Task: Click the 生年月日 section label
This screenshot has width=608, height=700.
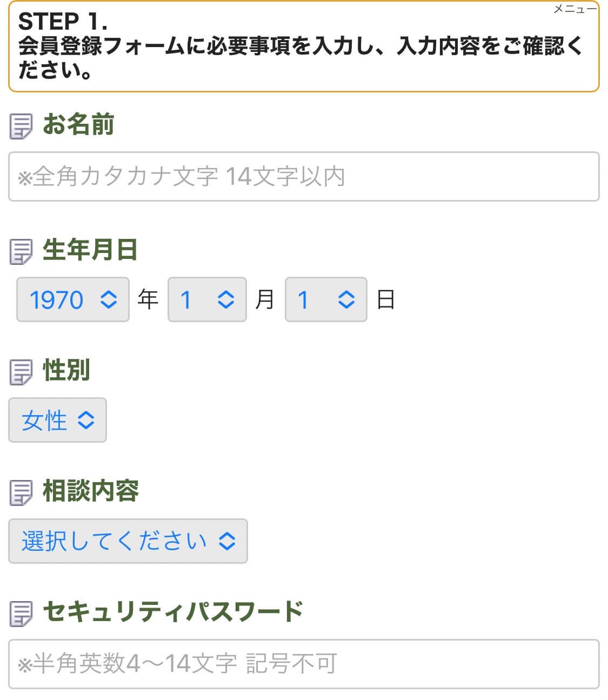Action: (x=90, y=250)
